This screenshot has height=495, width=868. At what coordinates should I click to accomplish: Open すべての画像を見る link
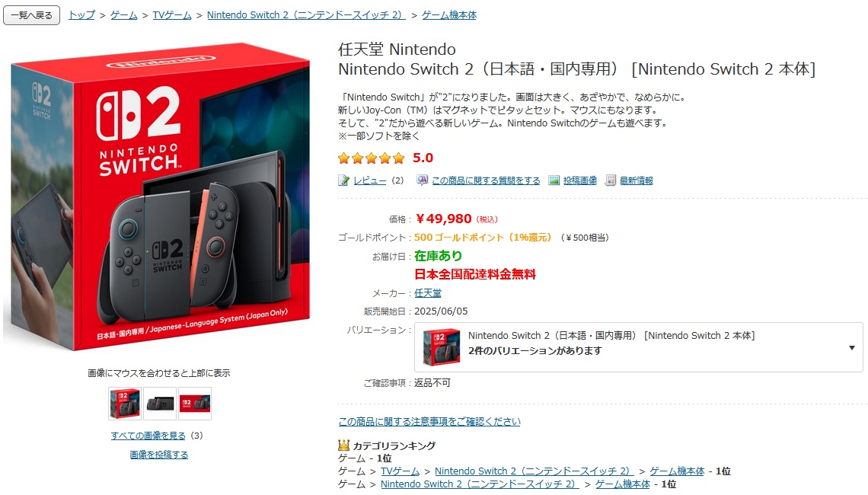pyautogui.click(x=148, y=436)
